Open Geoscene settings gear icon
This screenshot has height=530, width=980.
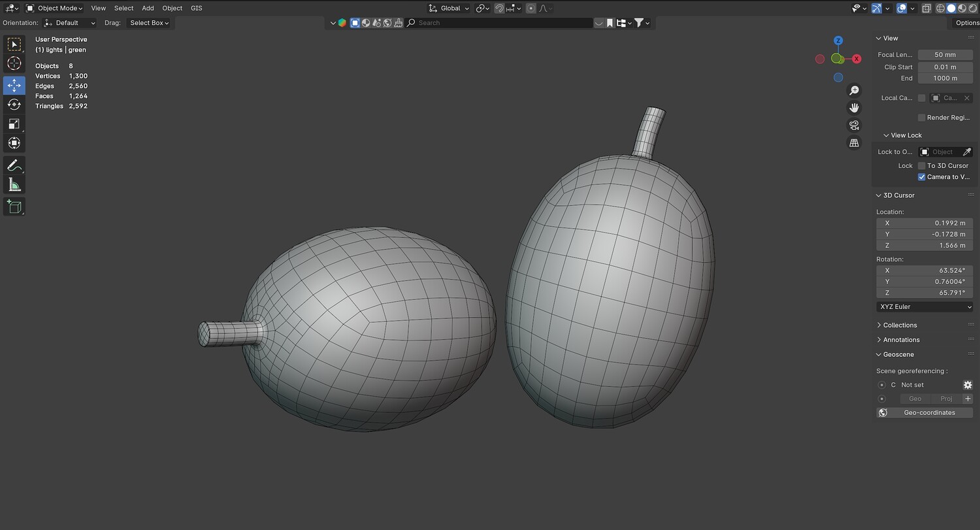coord(968,385)
